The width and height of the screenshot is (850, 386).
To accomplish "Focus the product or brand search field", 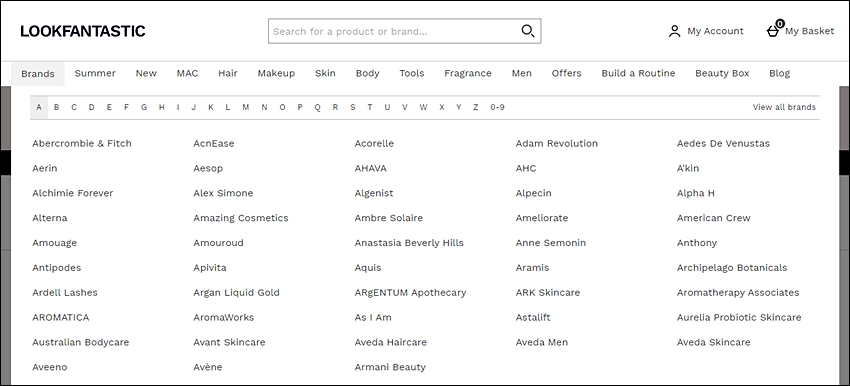I will point(404,31).
